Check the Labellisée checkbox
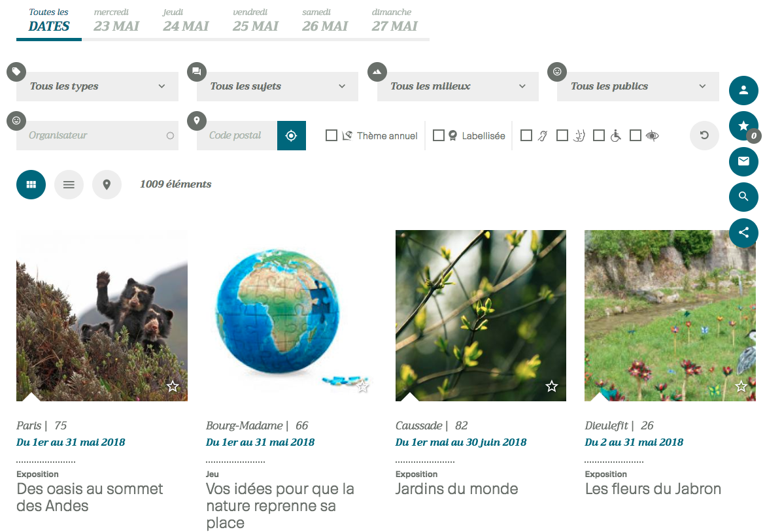 pyautogui.click(x=439, y=135)
